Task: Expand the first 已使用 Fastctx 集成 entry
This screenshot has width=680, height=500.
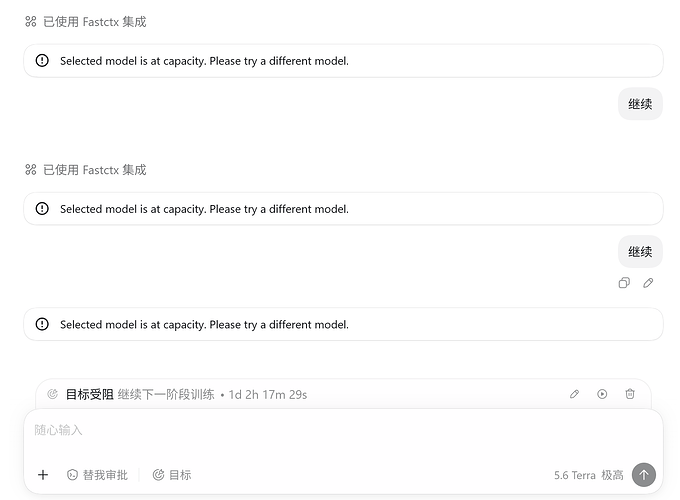Action: coord(86,22)
